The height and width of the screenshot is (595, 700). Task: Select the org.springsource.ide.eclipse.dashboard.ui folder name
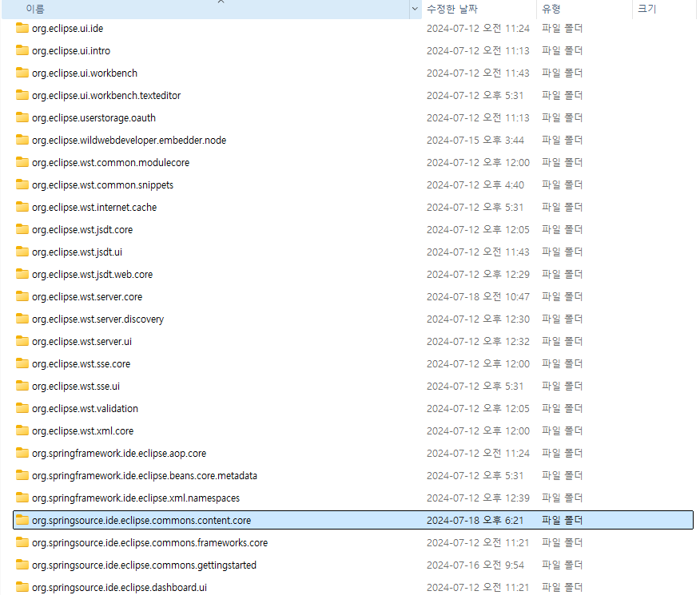[119, 588]
